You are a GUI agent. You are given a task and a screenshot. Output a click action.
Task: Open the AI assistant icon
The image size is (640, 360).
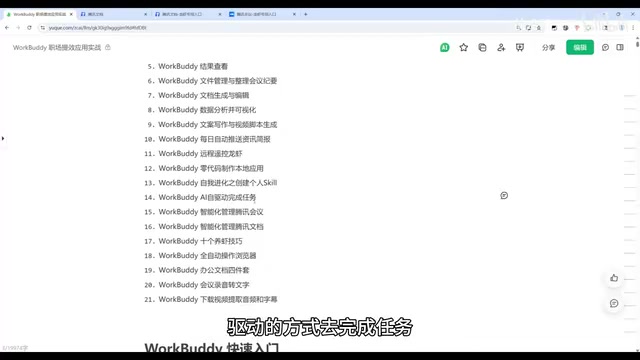pos(444,47)
